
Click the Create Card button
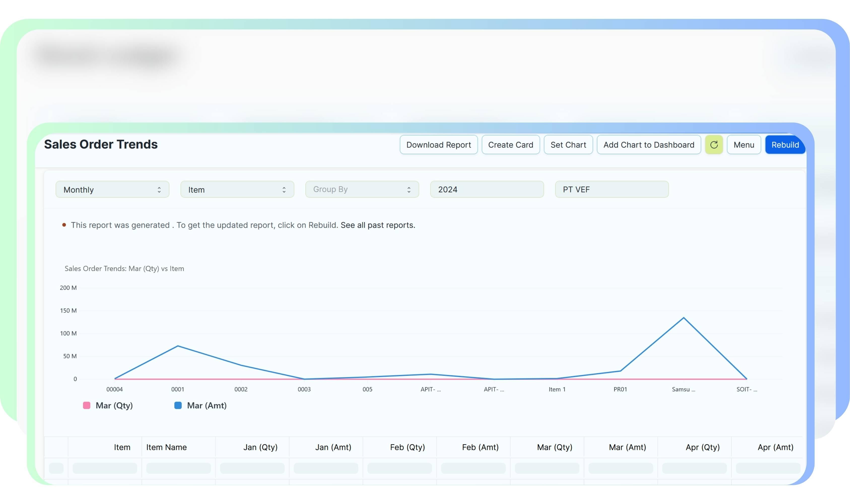[x=510, y=145]
